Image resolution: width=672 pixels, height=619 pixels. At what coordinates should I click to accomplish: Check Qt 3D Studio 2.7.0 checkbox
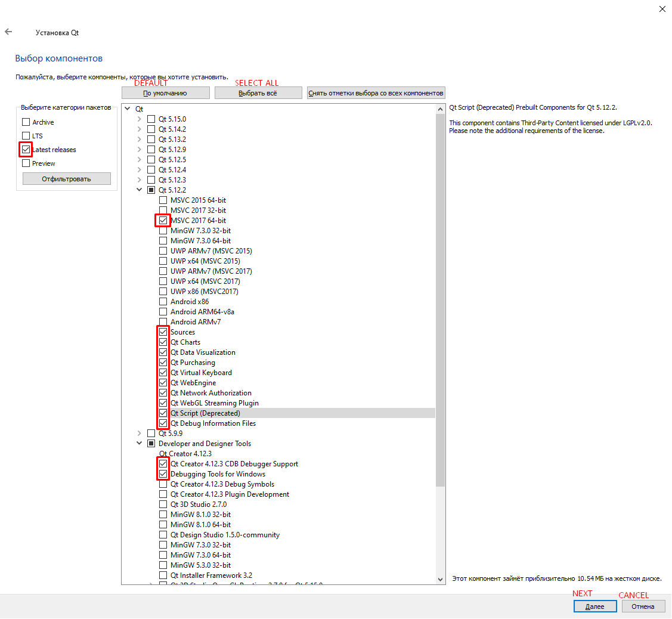tap(163, 505)
